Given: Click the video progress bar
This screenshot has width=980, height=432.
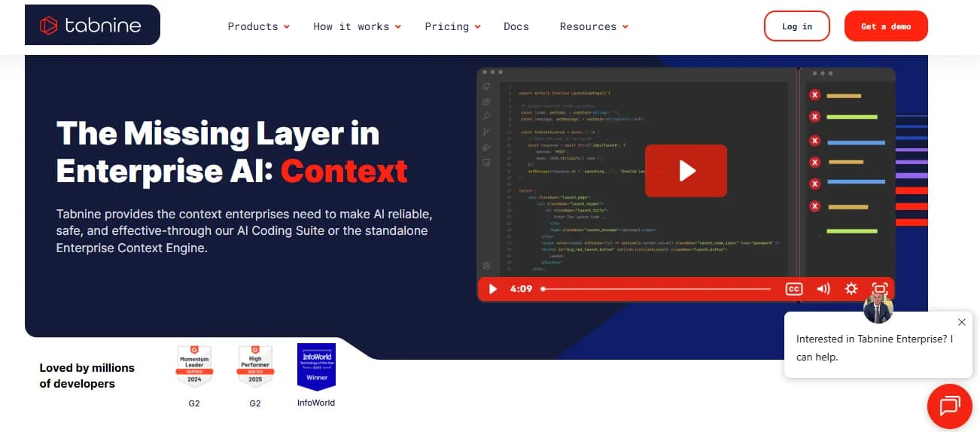Looking at the screenshot, I should point(656,289).
